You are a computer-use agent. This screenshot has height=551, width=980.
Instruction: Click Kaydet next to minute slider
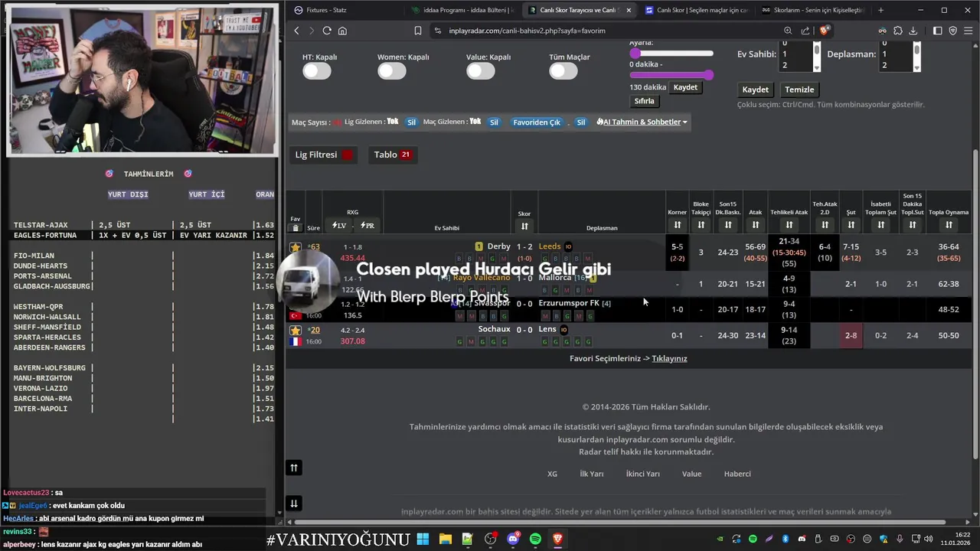coord(685,87)
